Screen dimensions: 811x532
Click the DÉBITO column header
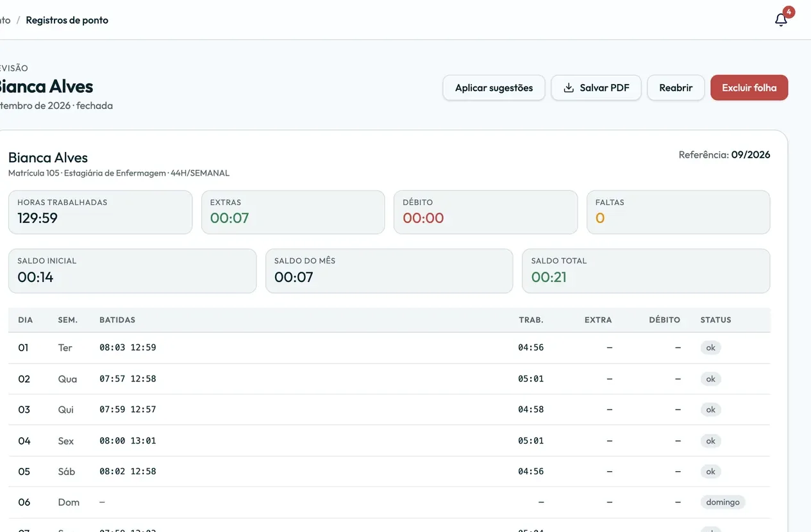(x=664, y=320)
